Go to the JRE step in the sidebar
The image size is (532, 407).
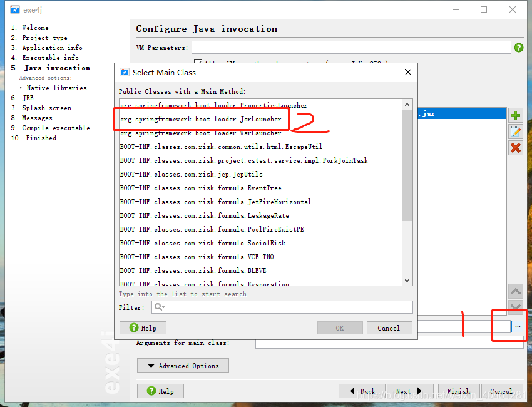[x=28, y=98]
